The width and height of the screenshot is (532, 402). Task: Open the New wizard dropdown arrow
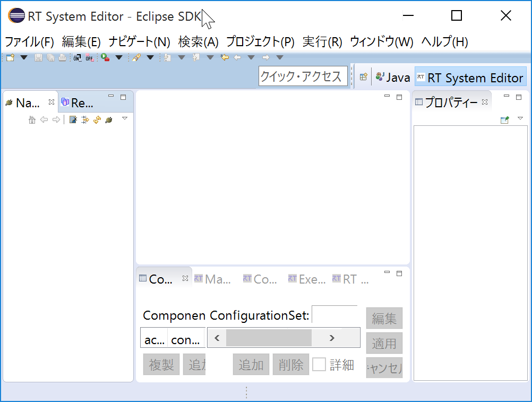pyautogui.click(x=24, y=58)
